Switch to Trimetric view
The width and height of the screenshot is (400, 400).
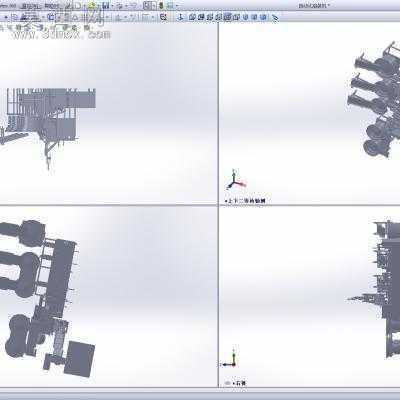[x=254, y=17]
